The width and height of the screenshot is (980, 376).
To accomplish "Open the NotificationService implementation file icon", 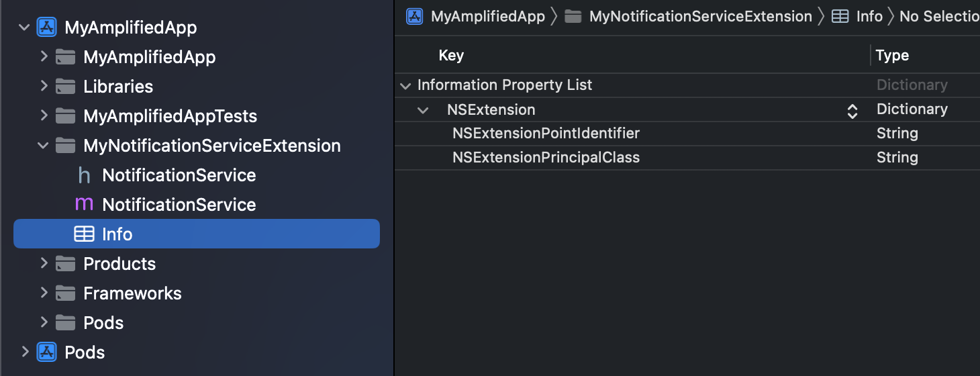I will 84,205.
